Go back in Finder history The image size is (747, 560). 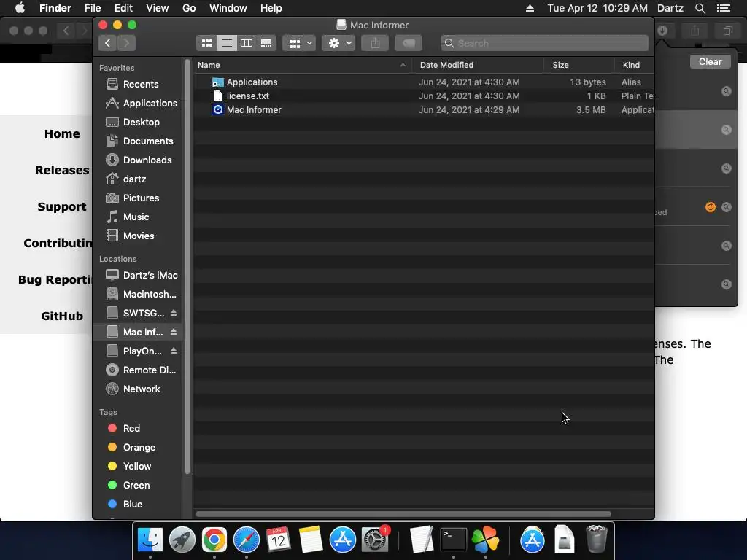[108, 43]
